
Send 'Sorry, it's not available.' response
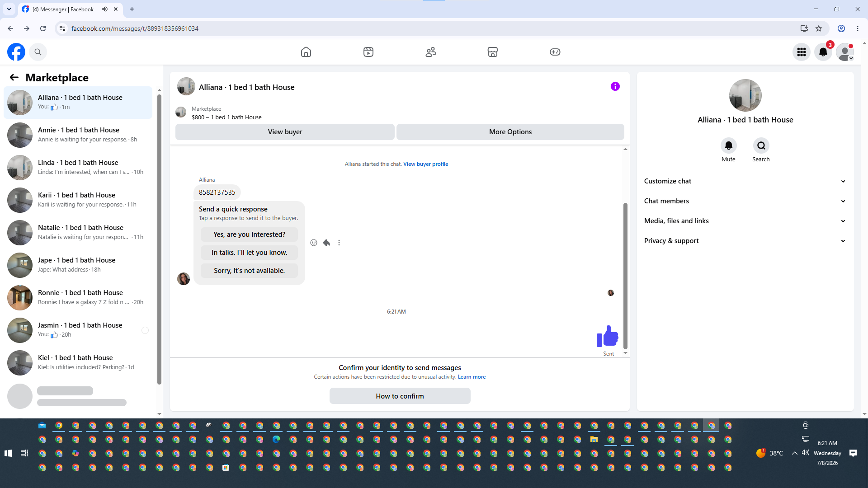pyautogui.click(x=250, y=271)
